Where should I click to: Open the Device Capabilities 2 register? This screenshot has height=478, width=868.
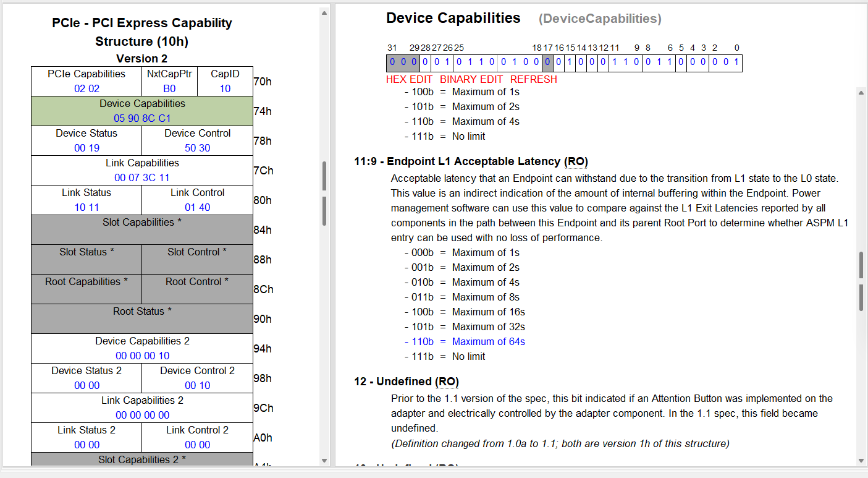pos(142,348)
